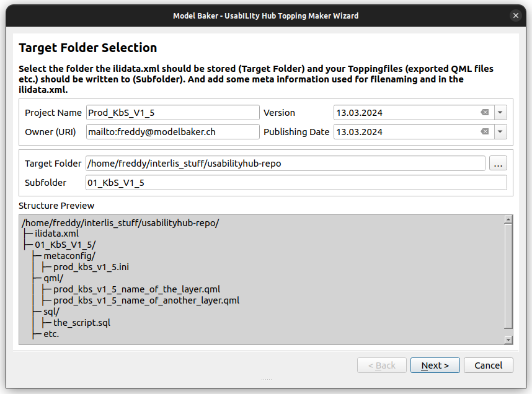
Task: Click the Target Folder path field
Action: (285, 164)
